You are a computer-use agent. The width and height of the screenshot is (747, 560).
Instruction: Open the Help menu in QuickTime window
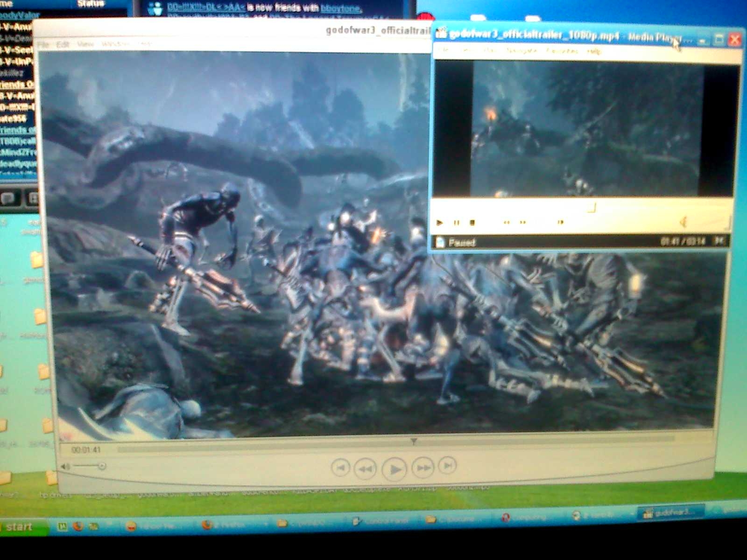pos(145,44)
